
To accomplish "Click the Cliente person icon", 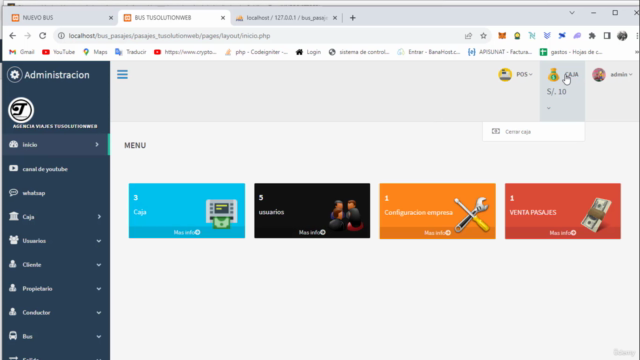I will [x=13, y=264].
